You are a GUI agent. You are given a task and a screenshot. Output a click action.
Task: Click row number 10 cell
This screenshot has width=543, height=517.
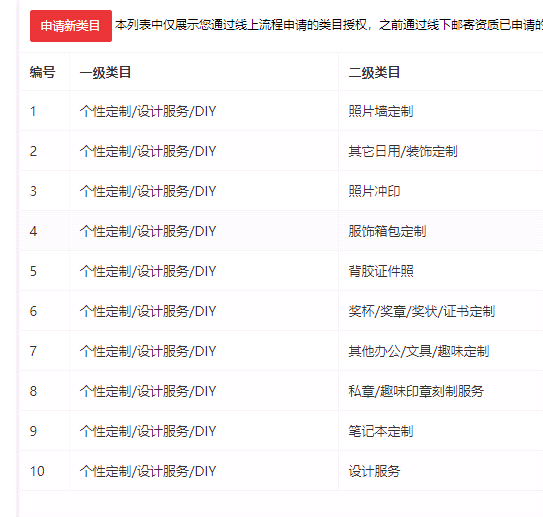click(37, 471)
